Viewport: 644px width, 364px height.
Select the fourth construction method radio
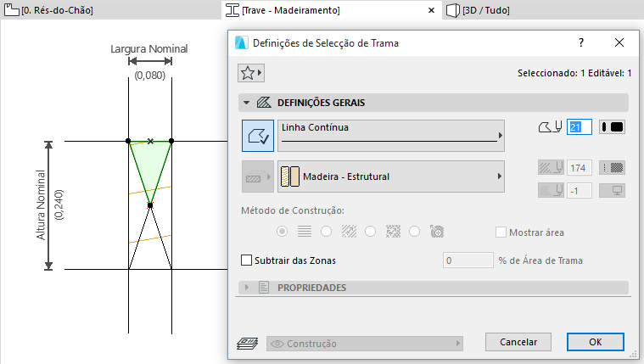414,232
